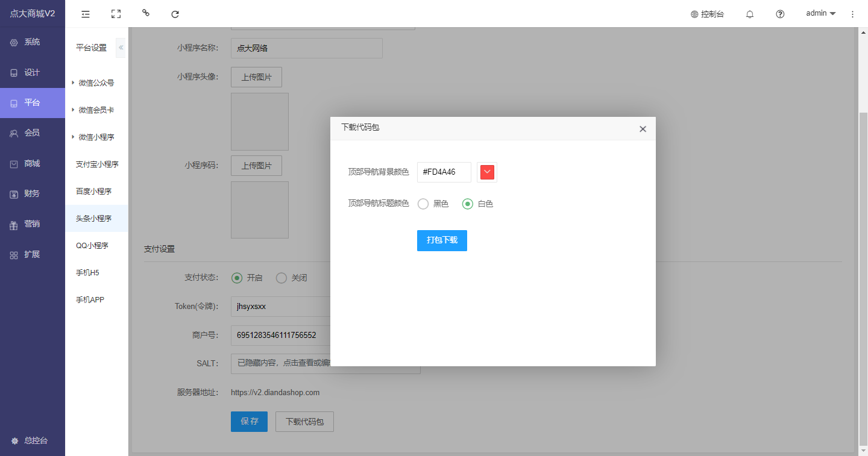The image size is (868, 456).
Task: Click the fullscreen icon in top bar
Action: [116, 14]
